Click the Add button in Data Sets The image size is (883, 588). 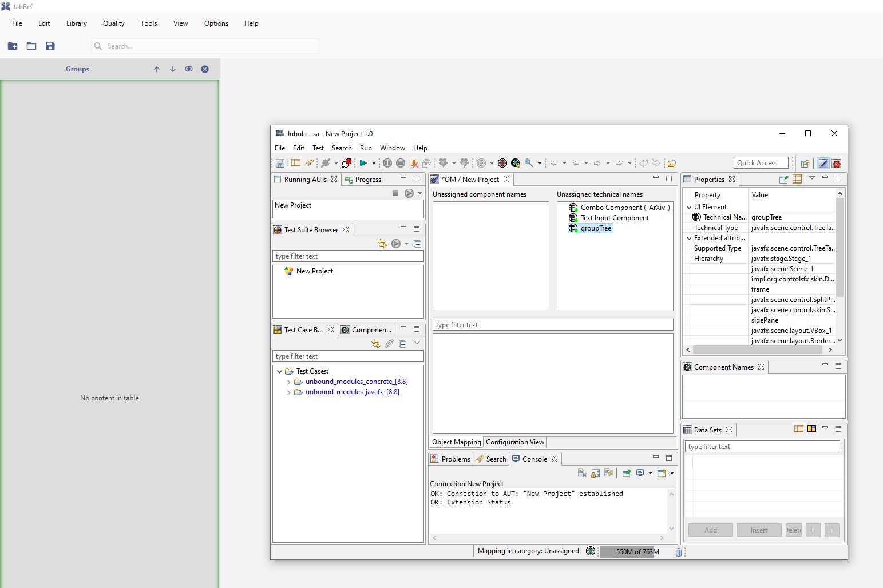pos(711,530)
